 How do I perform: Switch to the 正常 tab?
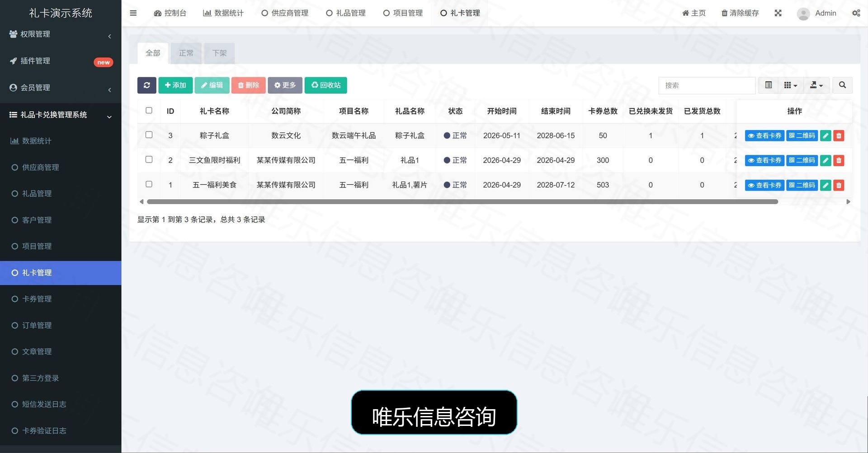(x=186, y=53)
